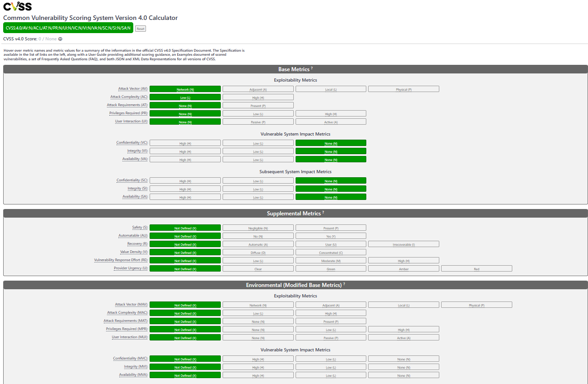Set User Interaction to Active (A)

pyautogui.click(x=330, y=121)
